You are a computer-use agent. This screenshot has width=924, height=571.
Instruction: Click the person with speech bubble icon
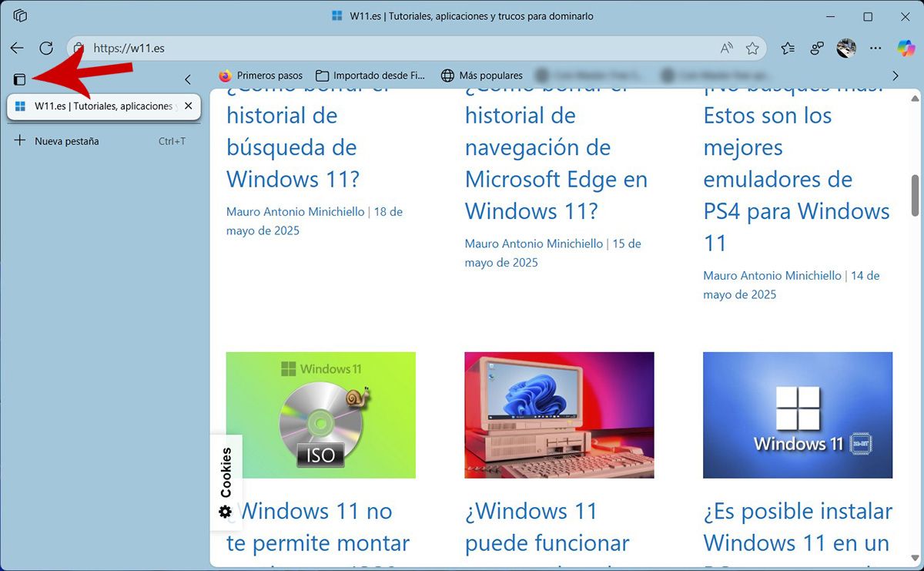coord(817,48)
